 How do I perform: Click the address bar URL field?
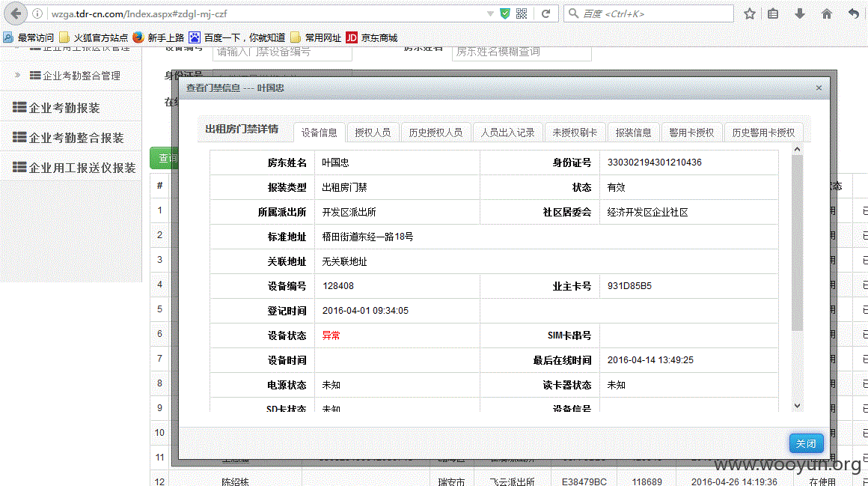coord(266,14)
